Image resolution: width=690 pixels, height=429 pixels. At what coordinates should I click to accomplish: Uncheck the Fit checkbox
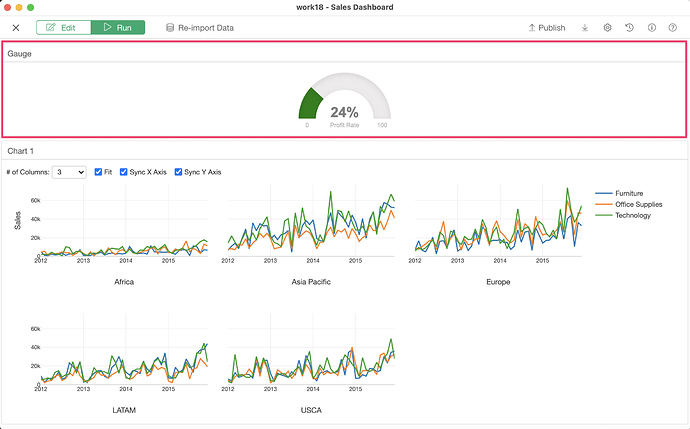click(98, 172)
